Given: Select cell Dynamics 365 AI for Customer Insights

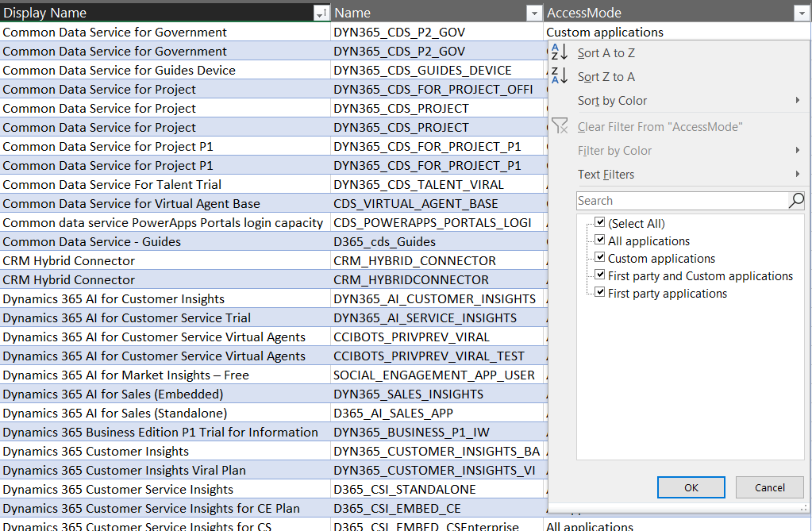Looking at the screenshot, I should point(165,299).
